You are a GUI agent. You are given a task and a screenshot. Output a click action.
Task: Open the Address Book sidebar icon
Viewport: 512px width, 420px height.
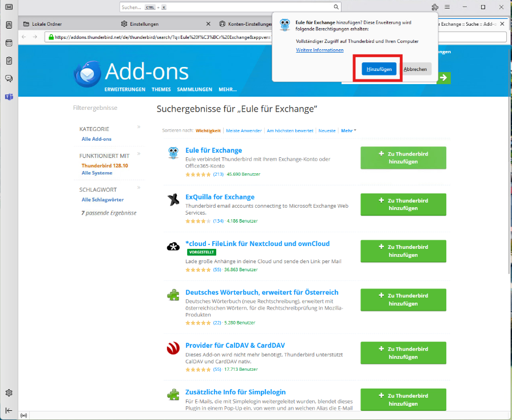(9, 25)
